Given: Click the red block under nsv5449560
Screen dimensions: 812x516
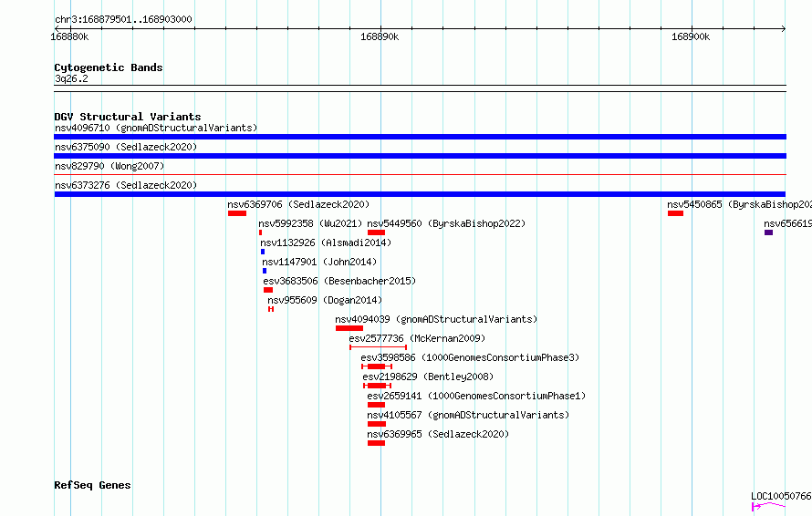Looking at the screenshot, I should pos(377,232).
